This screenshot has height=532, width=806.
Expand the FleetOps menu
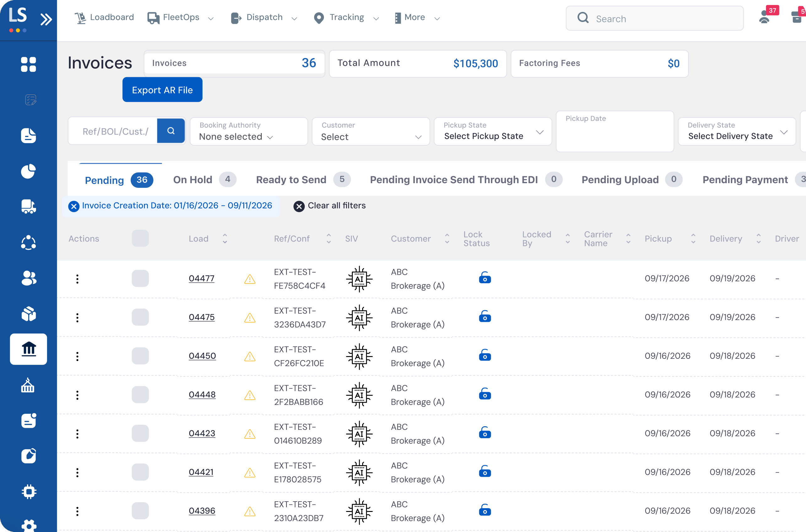click(x=180, y=17)
